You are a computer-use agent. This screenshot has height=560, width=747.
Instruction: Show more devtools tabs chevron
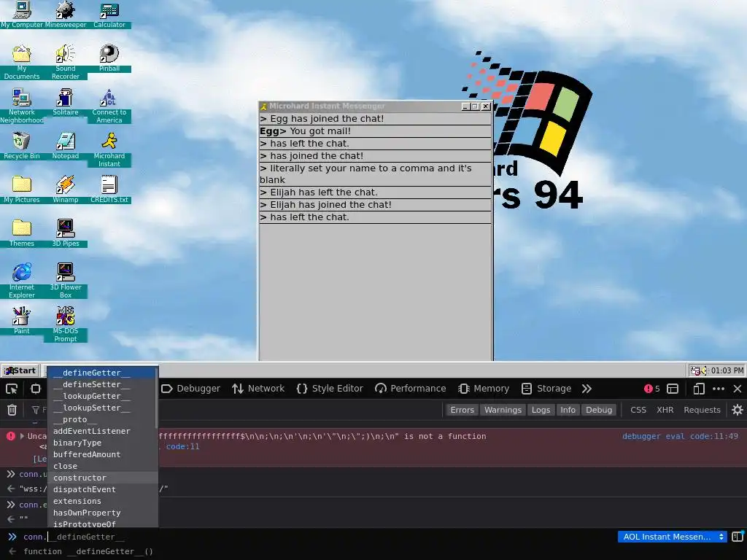coord(587,389)
